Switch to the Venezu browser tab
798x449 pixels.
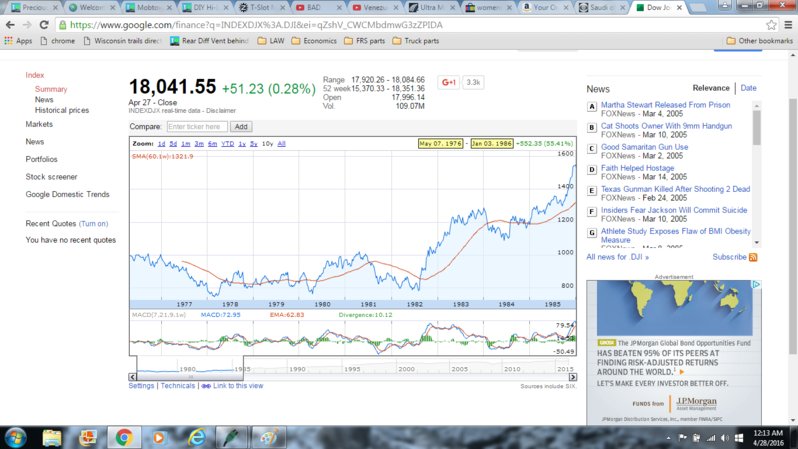coord(375,8)
